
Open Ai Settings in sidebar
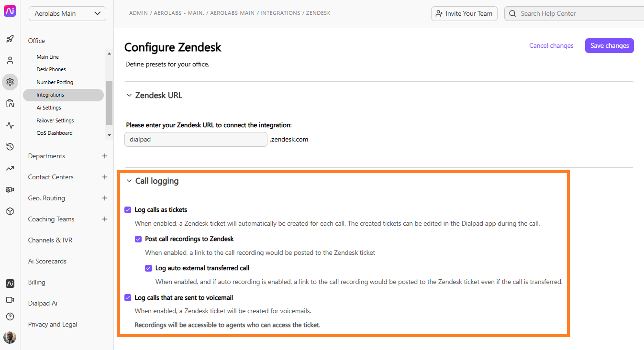[49, 108]
